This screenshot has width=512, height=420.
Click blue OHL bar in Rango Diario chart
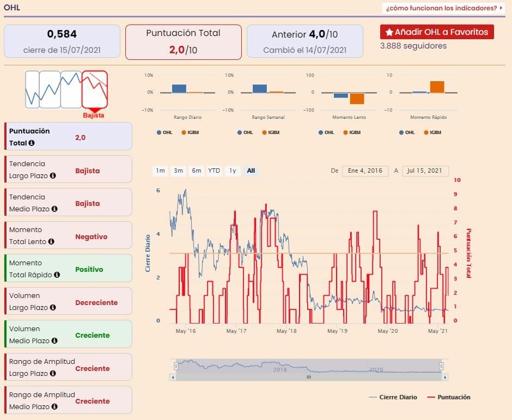tap(179, 88)
